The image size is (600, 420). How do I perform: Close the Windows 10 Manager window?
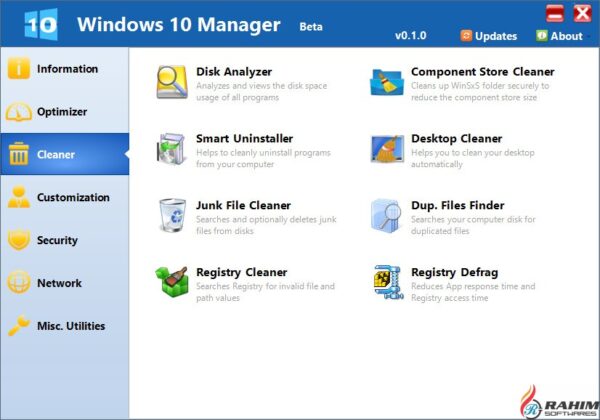pyautogui.click(x=582, y=14)
